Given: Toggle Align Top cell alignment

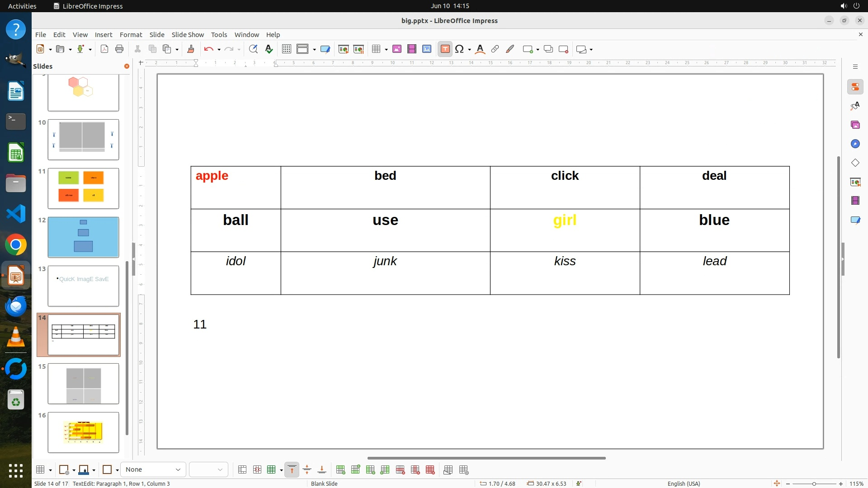Looking at the screenshot, I should point(292,470).
